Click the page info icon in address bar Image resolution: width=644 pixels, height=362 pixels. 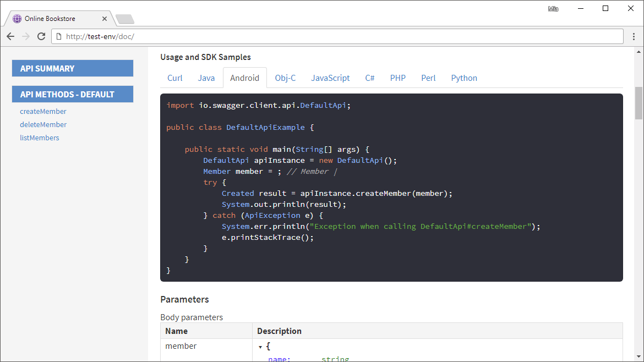point(59,36)
